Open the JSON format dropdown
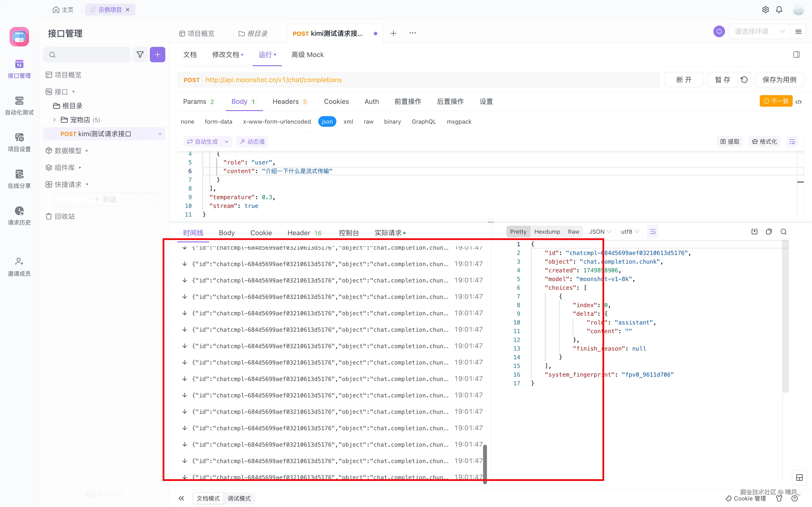Screen dimensions: 812x507 click(x=600, y=232)
